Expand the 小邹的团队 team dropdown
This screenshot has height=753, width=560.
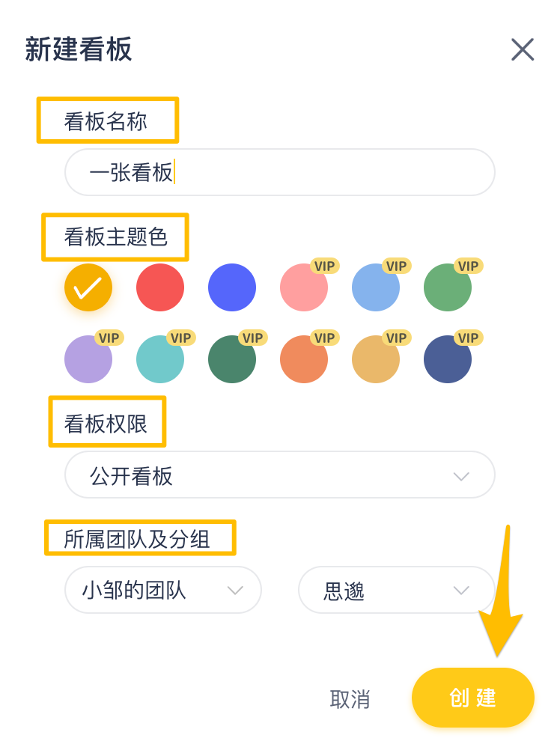click(x=162, y=591)
